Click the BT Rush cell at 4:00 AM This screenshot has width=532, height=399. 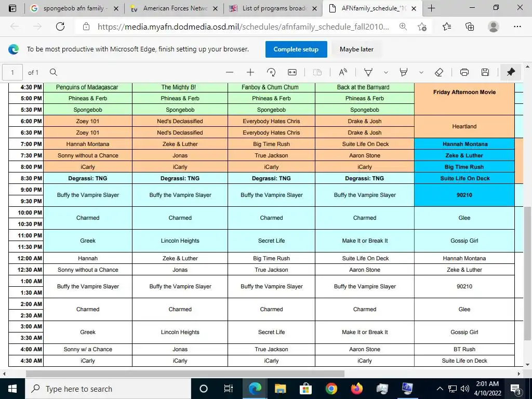tap(464, 349)
